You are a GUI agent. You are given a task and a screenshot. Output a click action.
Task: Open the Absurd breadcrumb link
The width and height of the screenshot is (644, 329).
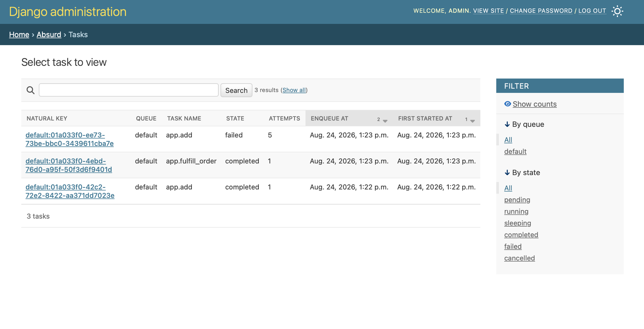(49, 34)
